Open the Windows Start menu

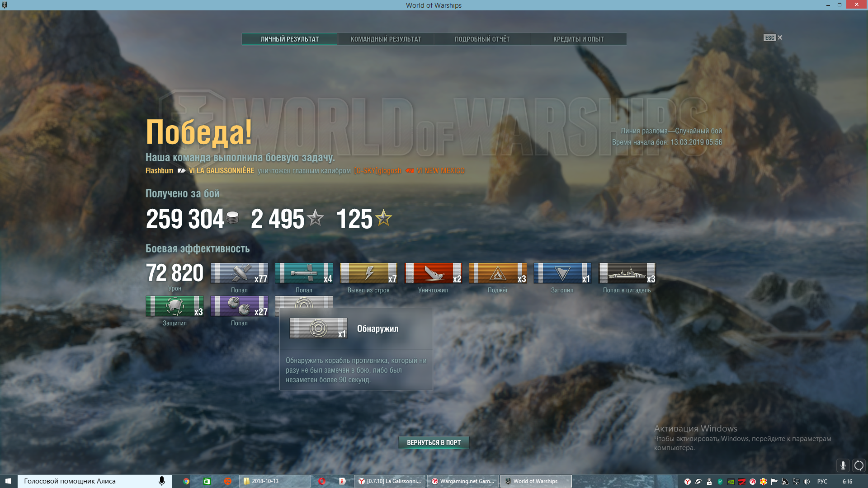8,481
